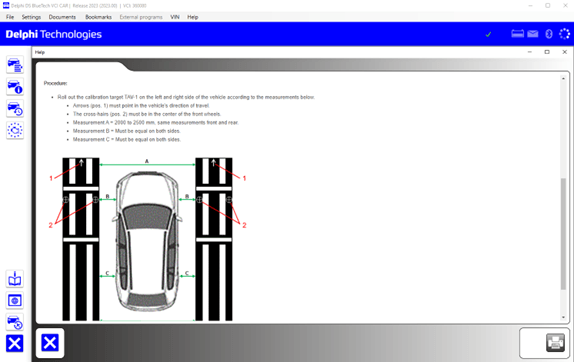Image resolution: width=574 pixels, height=362 pixels.
Task: Open the vehicle information icon in sidebar
Action: 15,87
